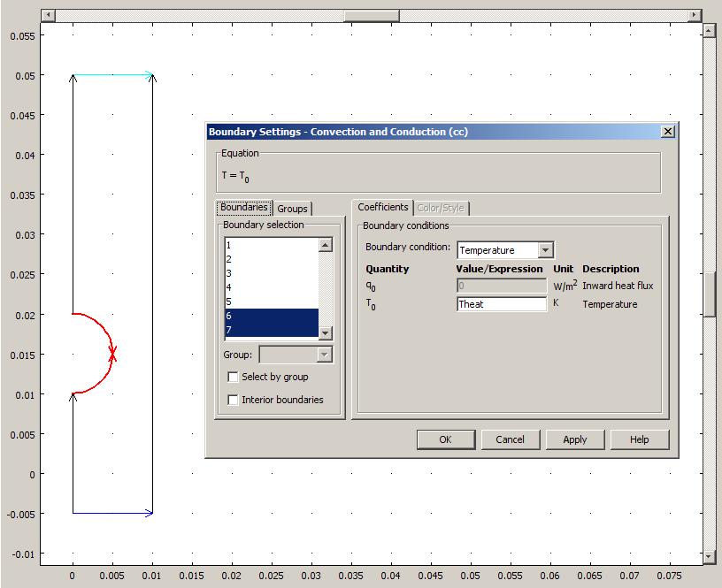Confirm with the OK button

tap(446, 439)
